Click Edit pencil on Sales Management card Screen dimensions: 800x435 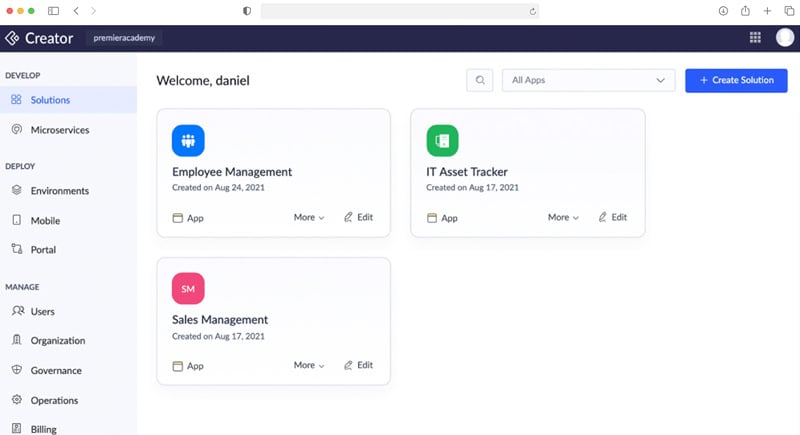click(348, 365)
